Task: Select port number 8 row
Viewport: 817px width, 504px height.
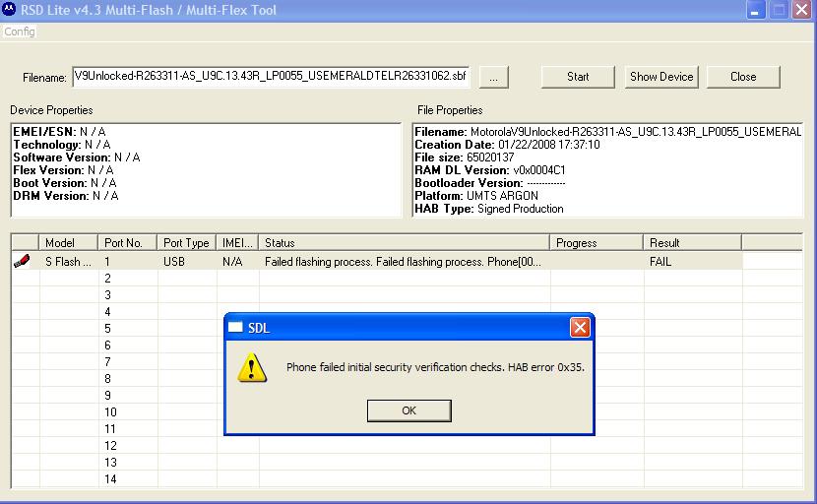Action: (x=107, y=378)
